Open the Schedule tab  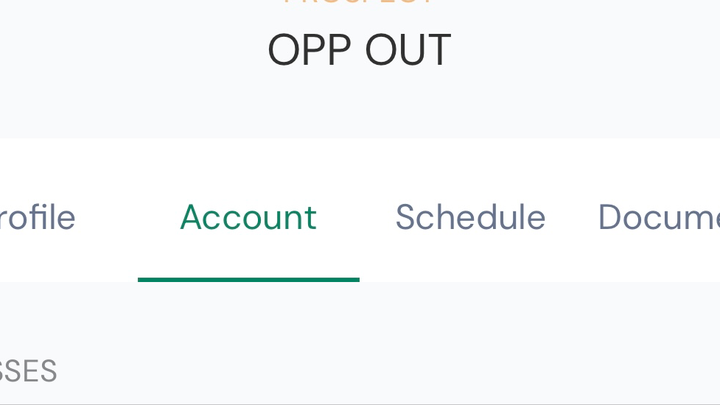470,217
